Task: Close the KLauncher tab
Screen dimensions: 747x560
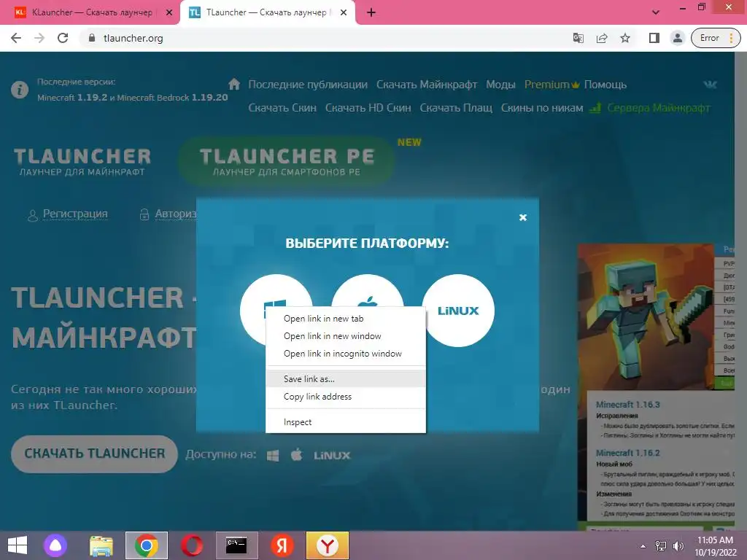Action: point(169,12)
